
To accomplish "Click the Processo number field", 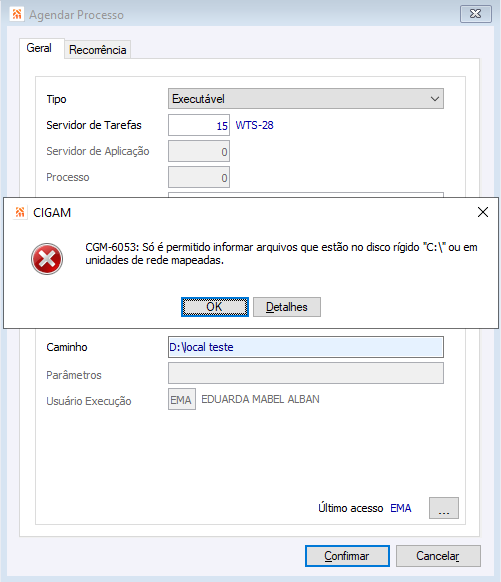I will tap(199, 177).
